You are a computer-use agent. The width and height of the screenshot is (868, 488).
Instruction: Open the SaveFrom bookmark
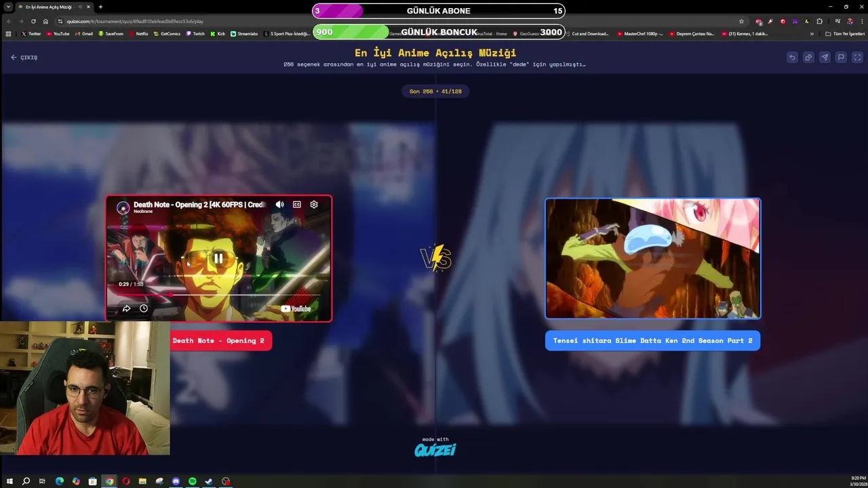pyautogui.click(x=111, y=33)
